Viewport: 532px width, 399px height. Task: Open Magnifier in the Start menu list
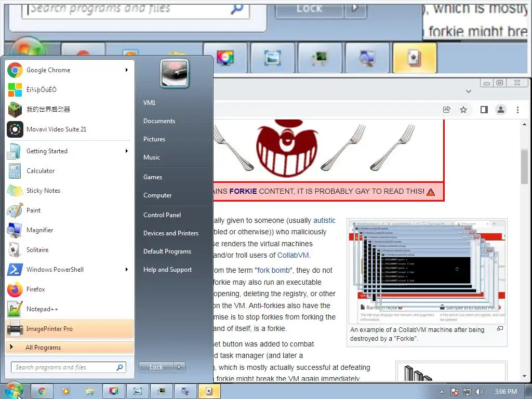[70, 230]
